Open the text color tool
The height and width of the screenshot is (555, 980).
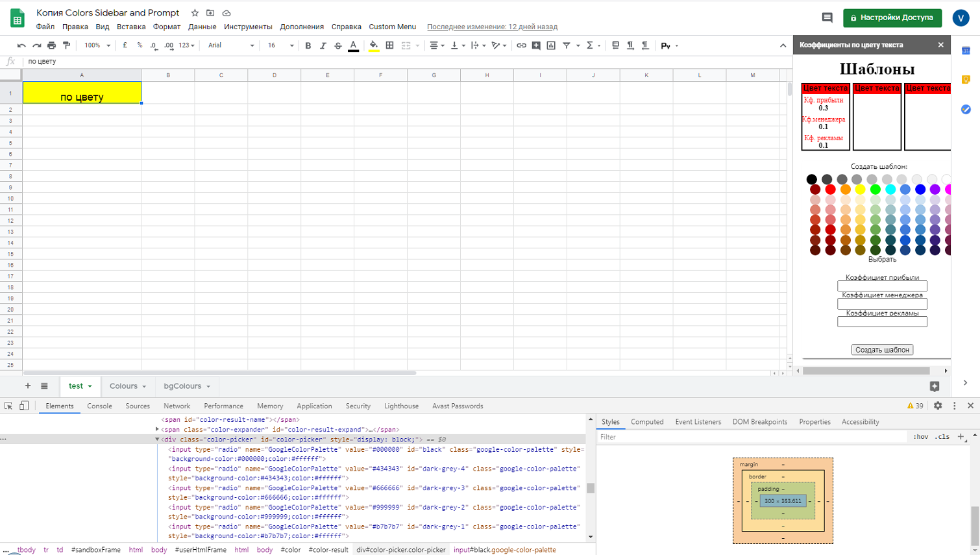click(x=353, y=45)
